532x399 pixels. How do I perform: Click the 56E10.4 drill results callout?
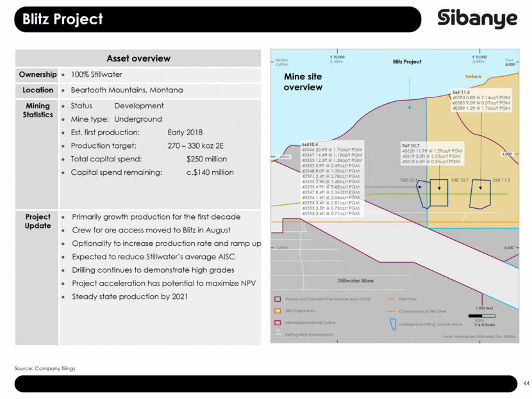pos(331,177)
